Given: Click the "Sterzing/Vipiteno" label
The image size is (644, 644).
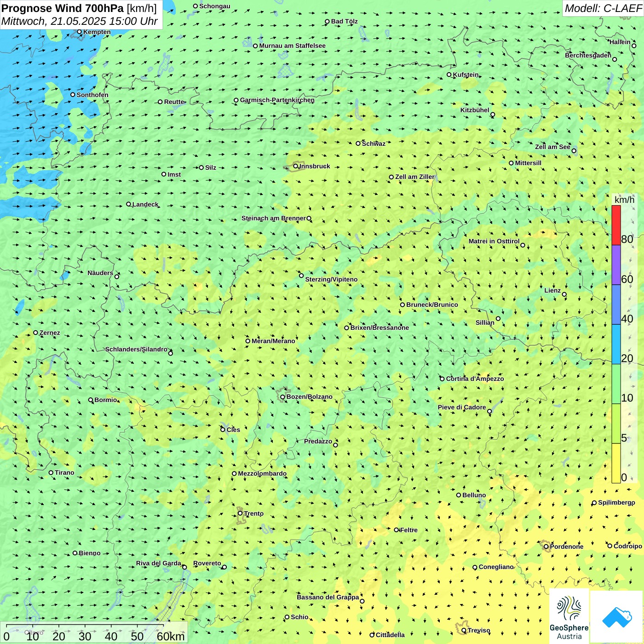Looking at the screenshot, I should coord(331,279).
